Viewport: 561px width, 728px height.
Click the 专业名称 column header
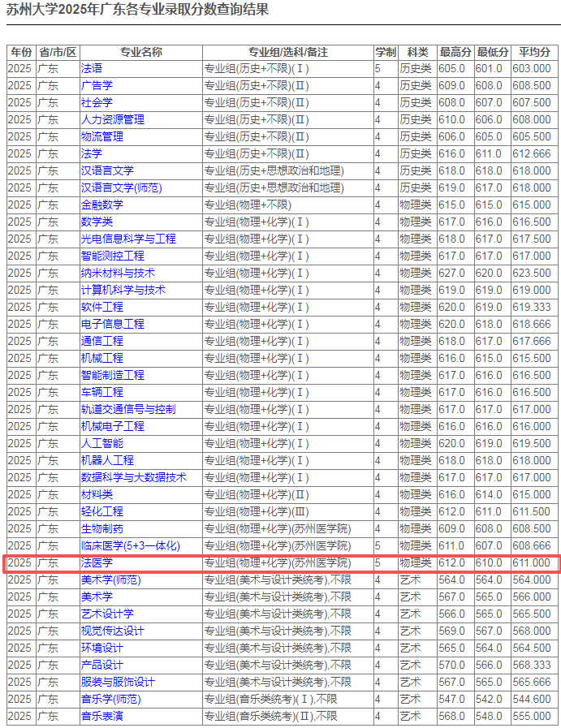pyautogui.click(x=140, y=52)
